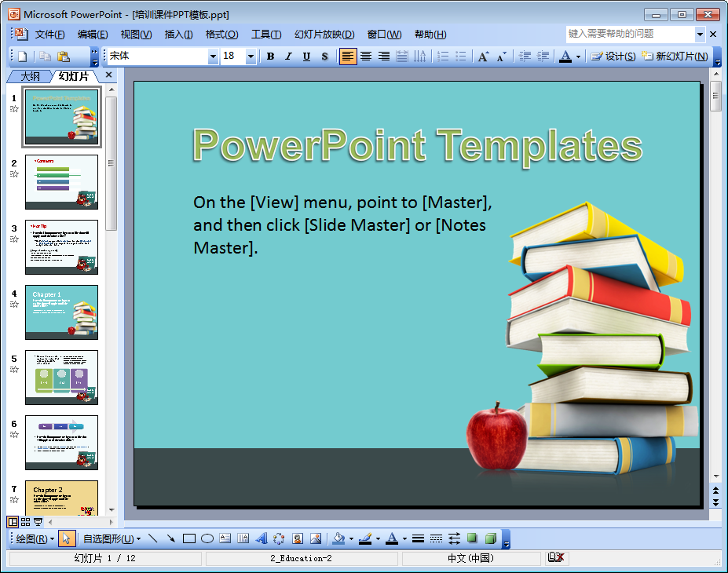Image resolution: width=728 pixels, height=573 pixels.
Task: Select slide 4 Chapter 1 thumbnail
Action: pyautogui.click(x=62, y=312)
